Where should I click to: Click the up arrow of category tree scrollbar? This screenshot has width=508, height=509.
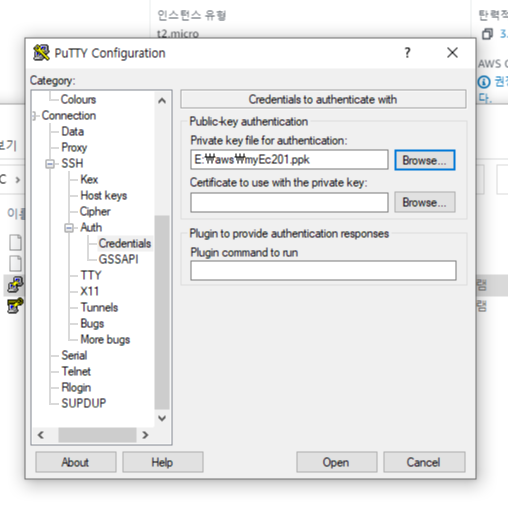point(162,100)
